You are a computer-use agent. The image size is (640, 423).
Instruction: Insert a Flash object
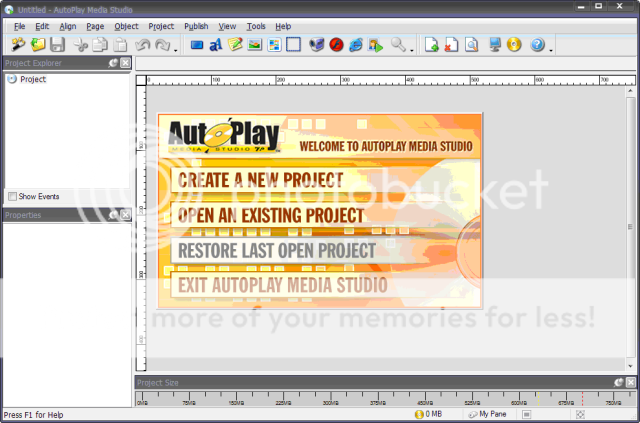tap(336, 45)
